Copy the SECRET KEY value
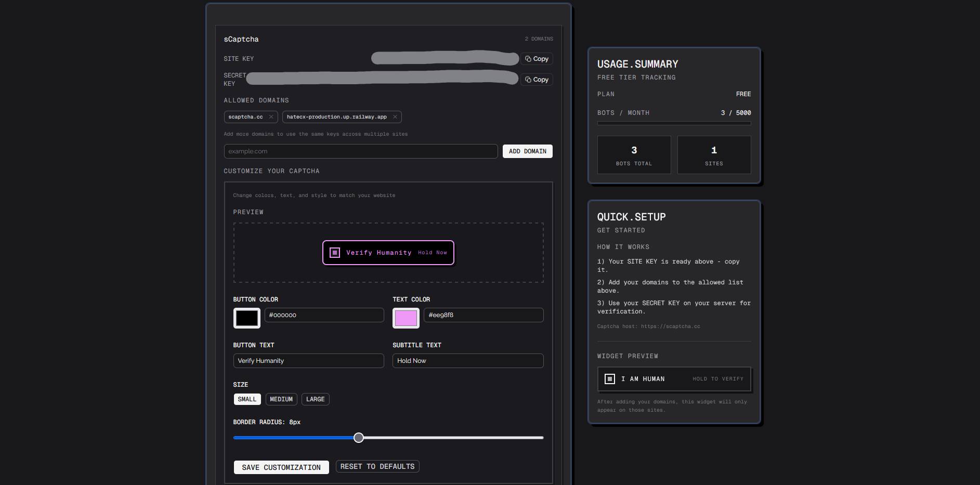Screen dimensions: 980x485 [x=536, y=79]
